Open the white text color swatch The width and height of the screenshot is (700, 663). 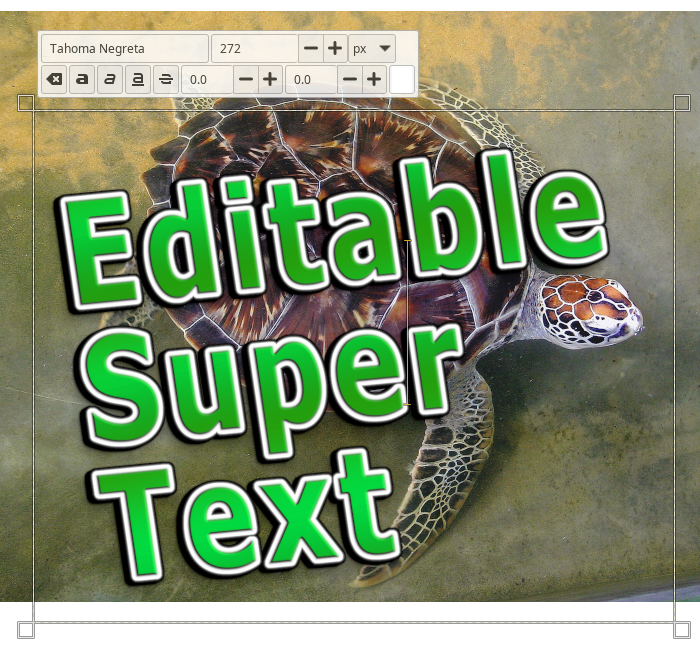click(x=402, y=79)
